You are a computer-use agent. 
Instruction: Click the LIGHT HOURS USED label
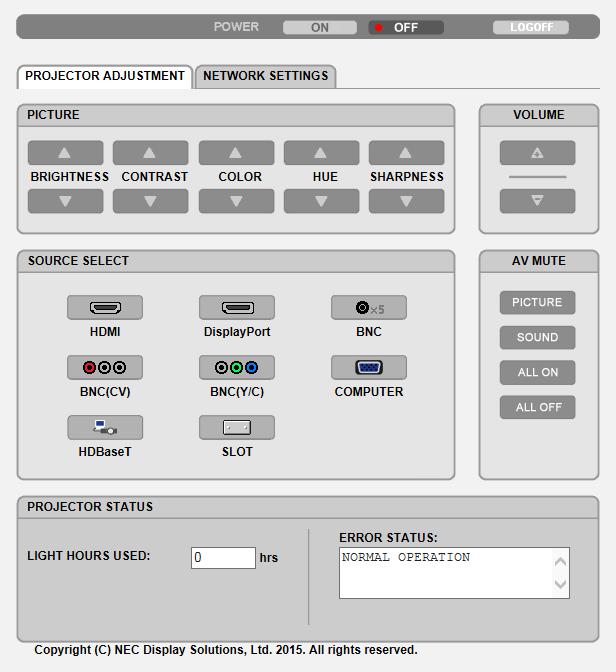(89, 556)
